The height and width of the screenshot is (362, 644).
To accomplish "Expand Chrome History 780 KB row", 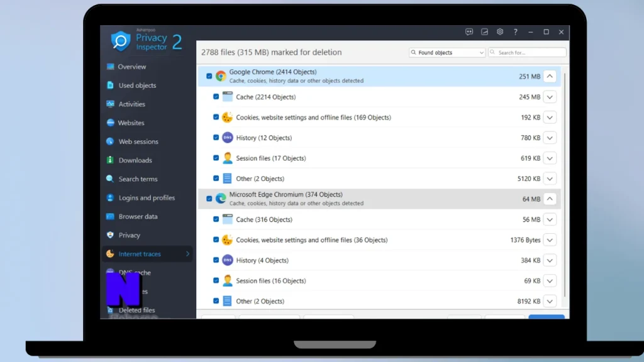I will tap(550, 138).
